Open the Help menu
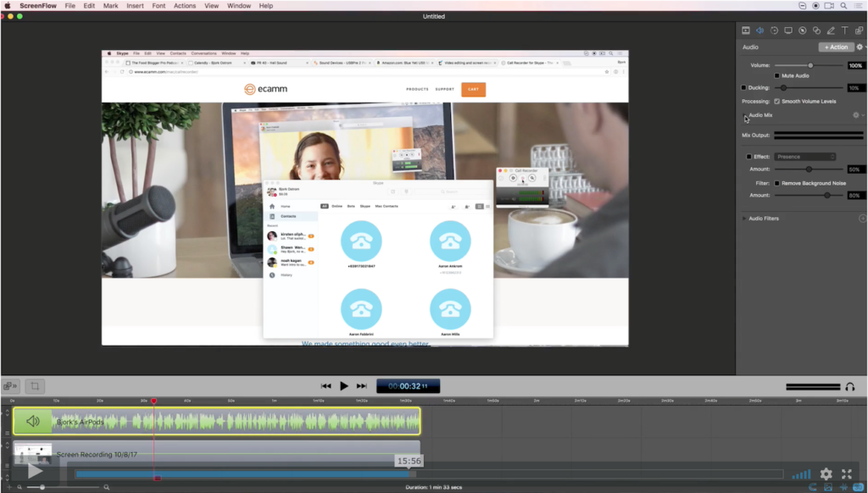The image size is (868, 493). tap(266, 6)
